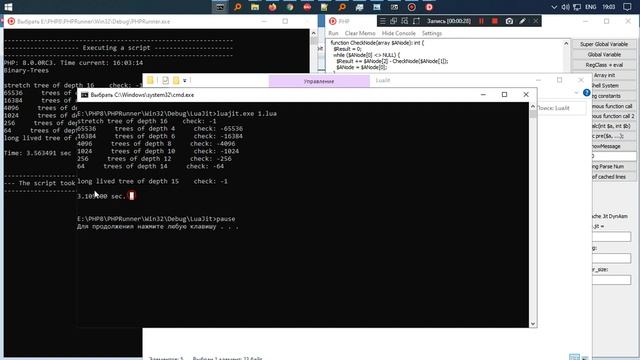Activate the Shell System button

[x=613, y=85]
